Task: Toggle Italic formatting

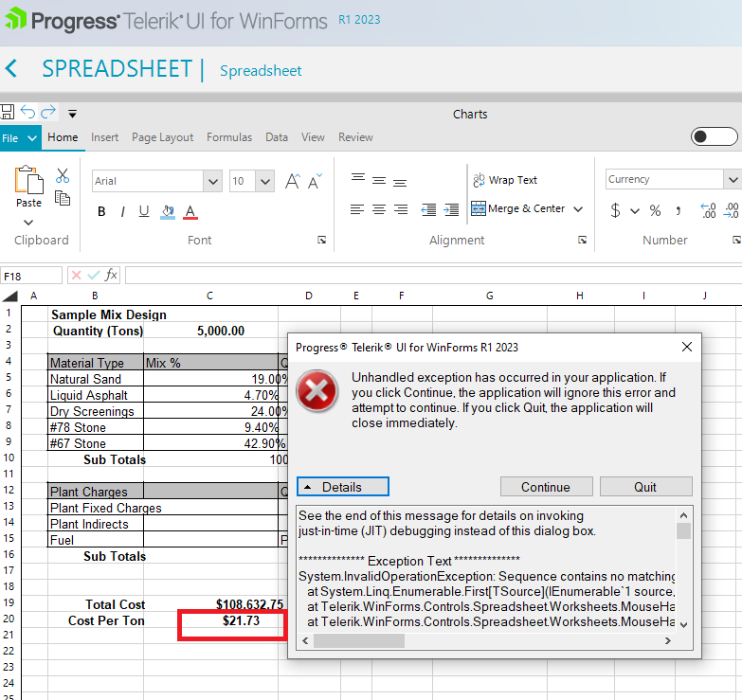Action: 122,211
